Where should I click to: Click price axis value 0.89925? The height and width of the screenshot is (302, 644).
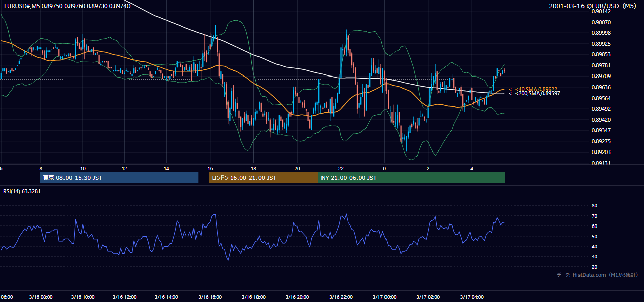(601, 44)
